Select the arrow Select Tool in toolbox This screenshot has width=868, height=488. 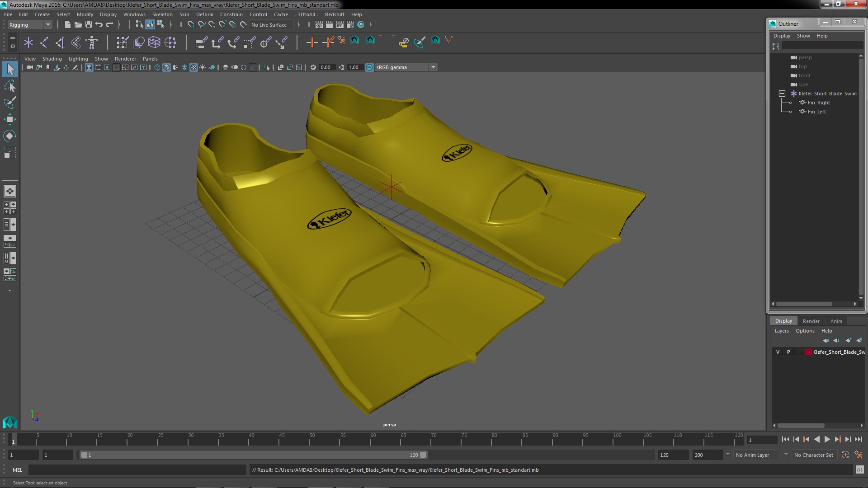tap(10, 69)
